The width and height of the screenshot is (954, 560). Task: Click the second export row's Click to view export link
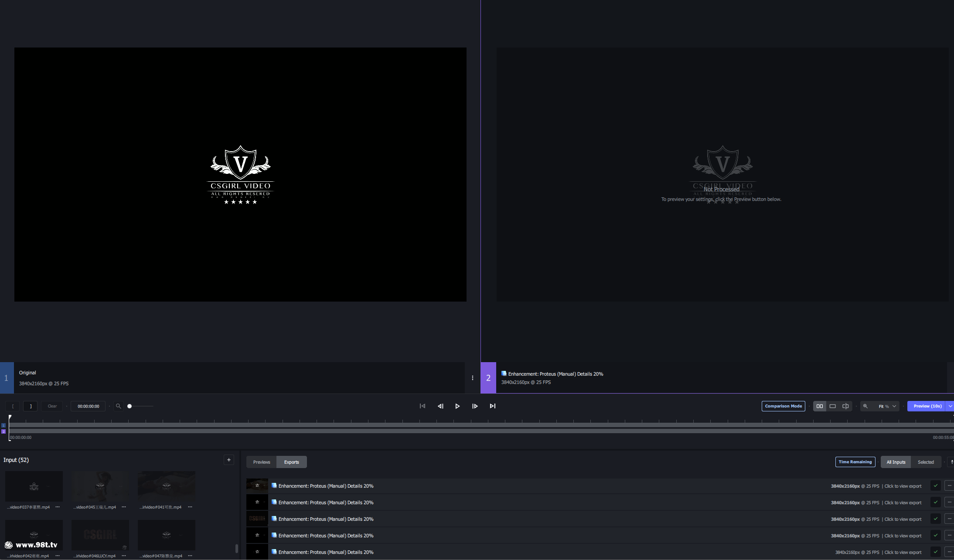(x=903, y=502)
